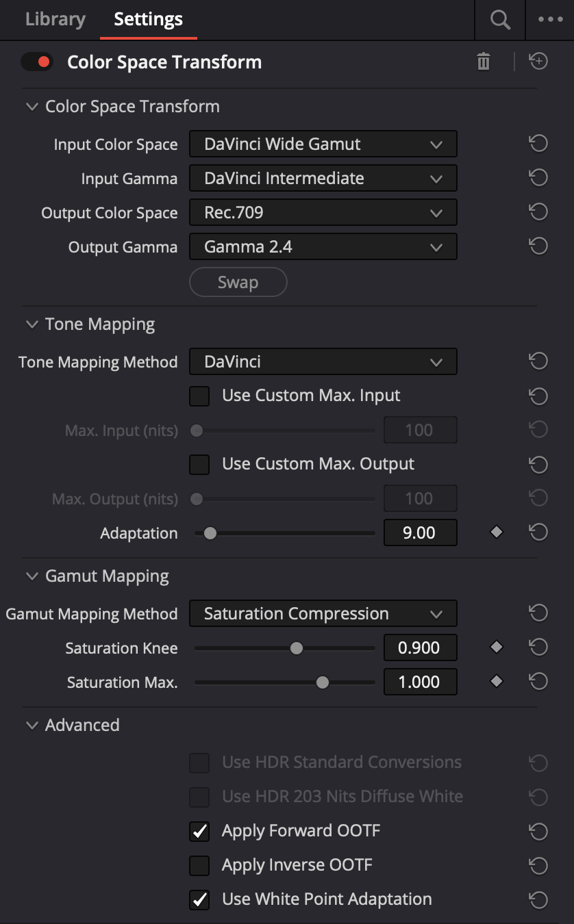The height and width of the screenshot is (924, 574).
Task: Collapse the Gamut Mapping section
Action: click(32, 576)
